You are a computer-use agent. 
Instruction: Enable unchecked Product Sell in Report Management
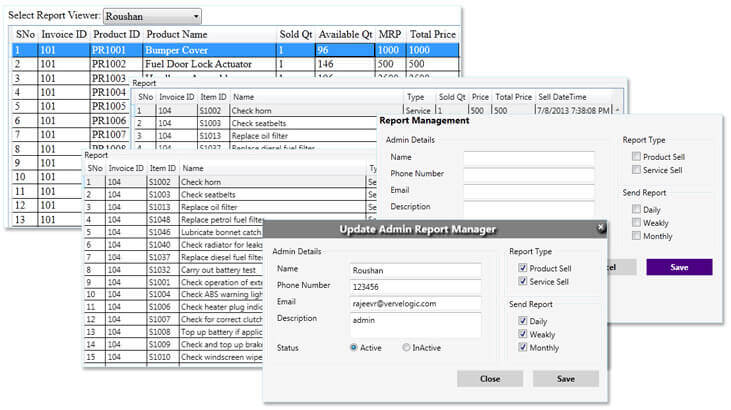point(636,157)
